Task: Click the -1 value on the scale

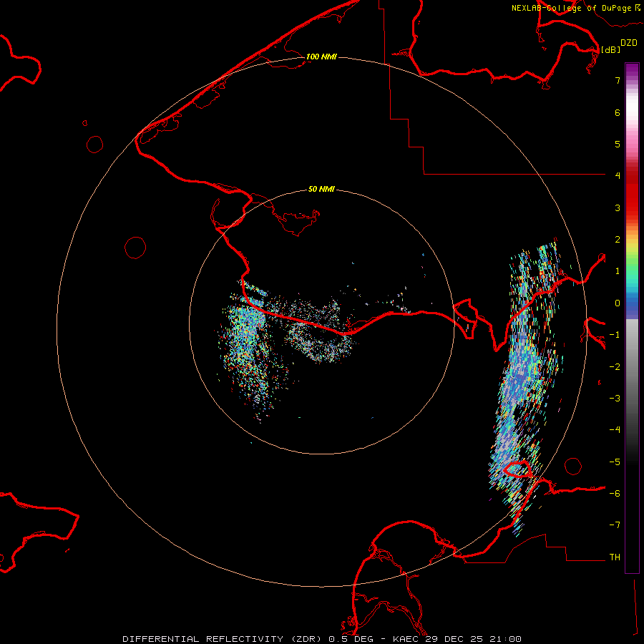Action: pos(615,335)
